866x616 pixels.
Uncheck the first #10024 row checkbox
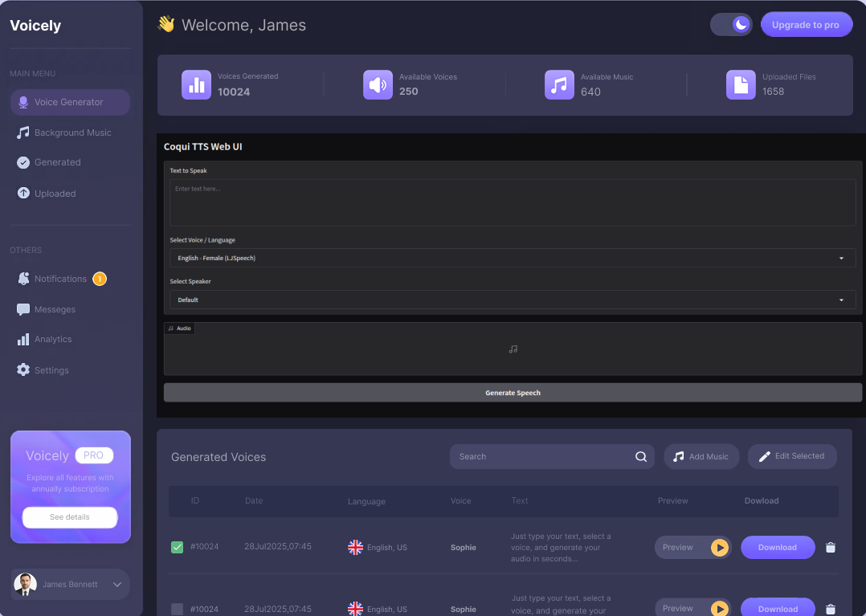[x=178, y=548]
